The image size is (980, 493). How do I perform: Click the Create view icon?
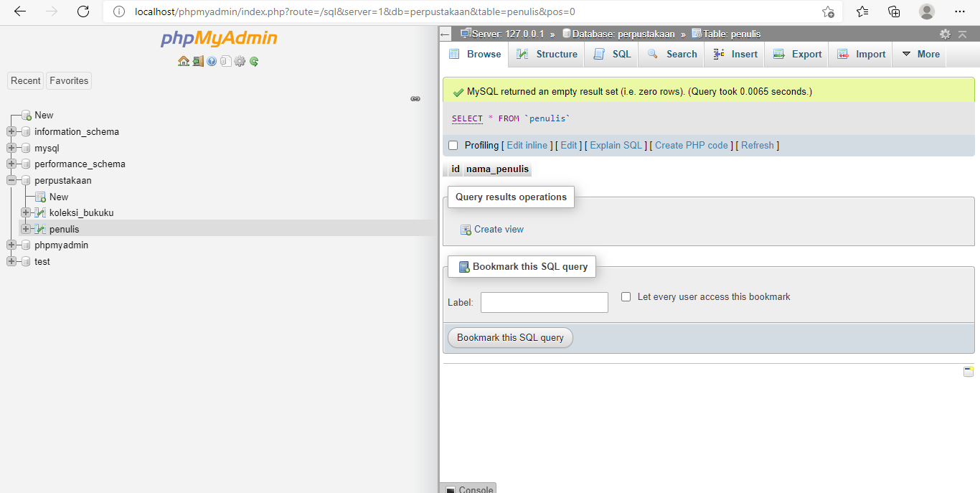[x=466, y=229]
